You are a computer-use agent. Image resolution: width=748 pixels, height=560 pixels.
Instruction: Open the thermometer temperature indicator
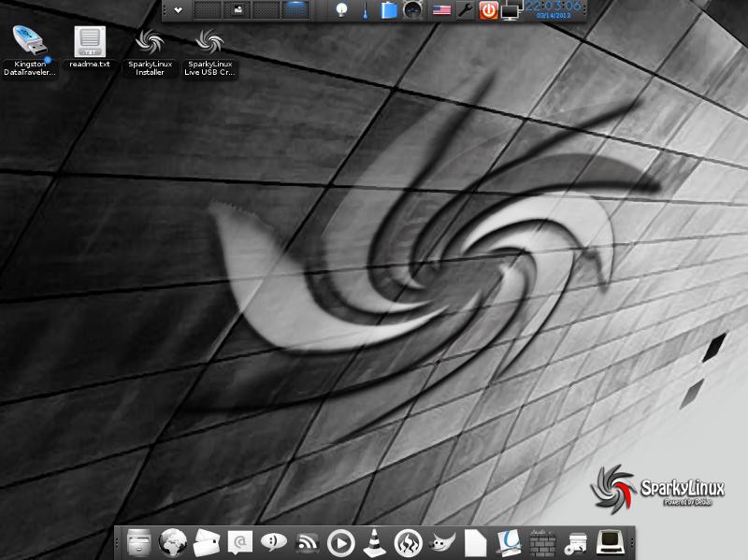click(366, 11)
